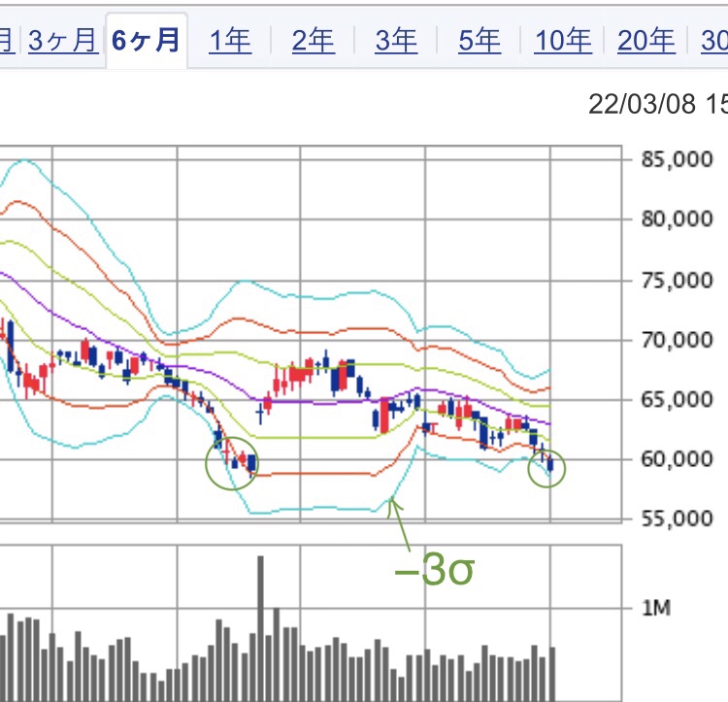Click the 22/03/08 date stamp
This screenshot has width=728, height=702.
click(643, 104)
